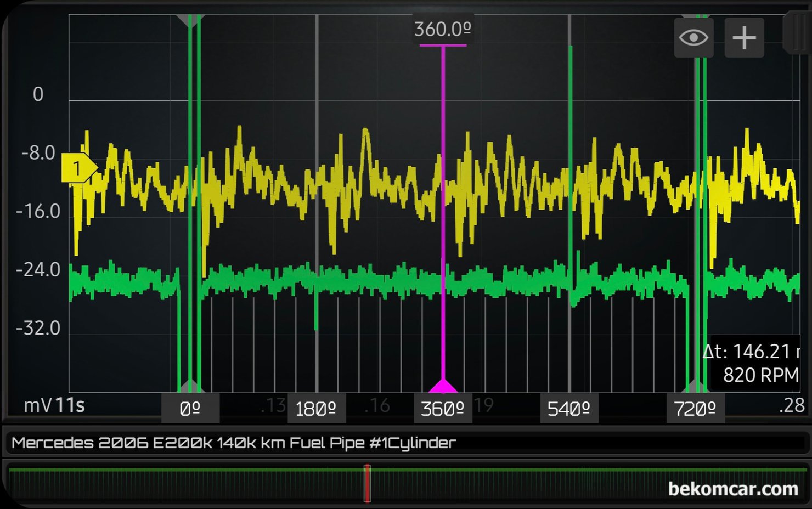Viewport: 812px width, 509px height.
Task: Click the red position marker in overview strip
Action: click(x=368, y=483)
